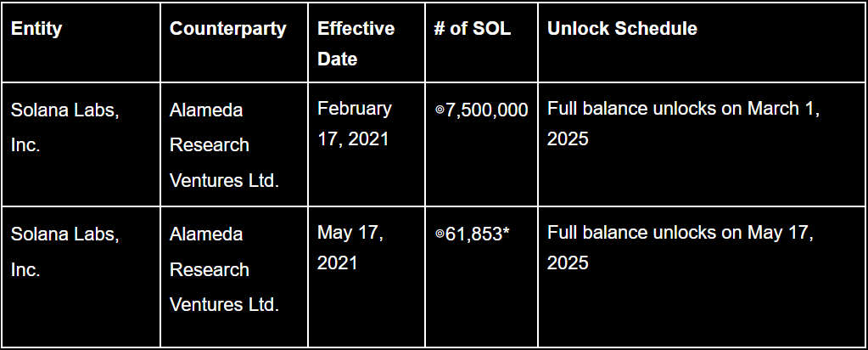This screenshot has height=350, width=868.
Task: Click the asterisk footnote marker after 61,853
Action: (507, 233)
